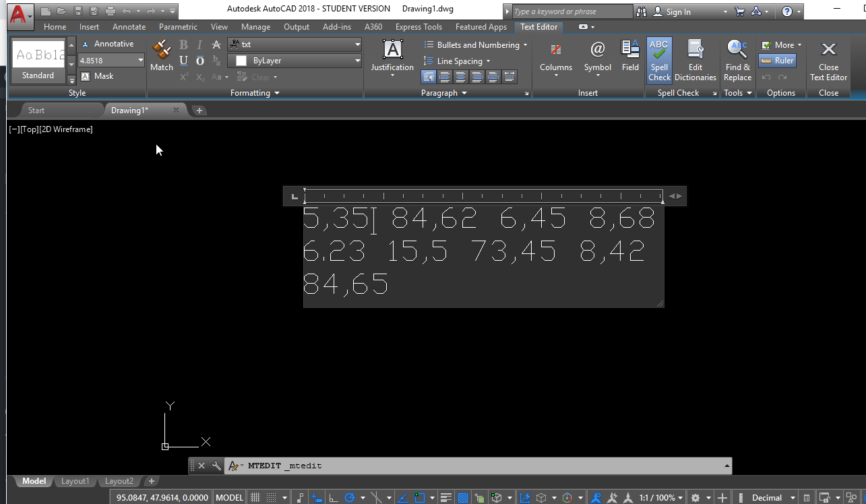Open Find & Replace
Screen dimensions: 866x504
[x=737, y=59]
